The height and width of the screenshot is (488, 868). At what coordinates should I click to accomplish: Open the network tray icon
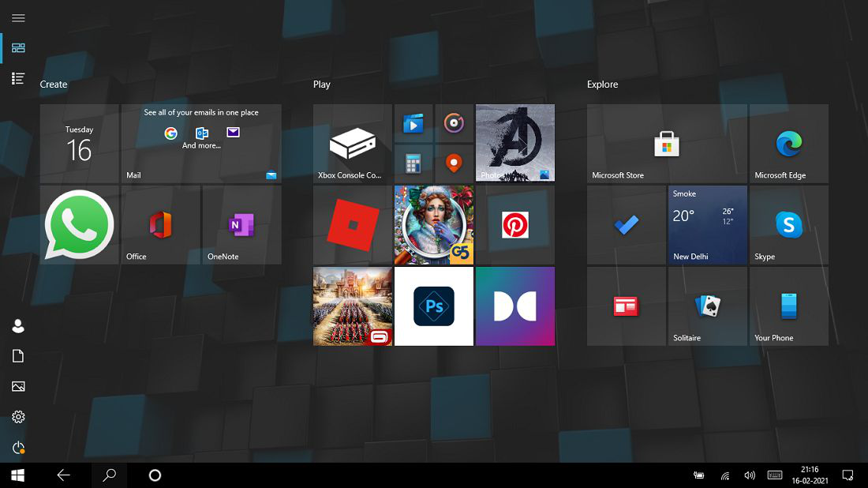[x=724, y=475]
